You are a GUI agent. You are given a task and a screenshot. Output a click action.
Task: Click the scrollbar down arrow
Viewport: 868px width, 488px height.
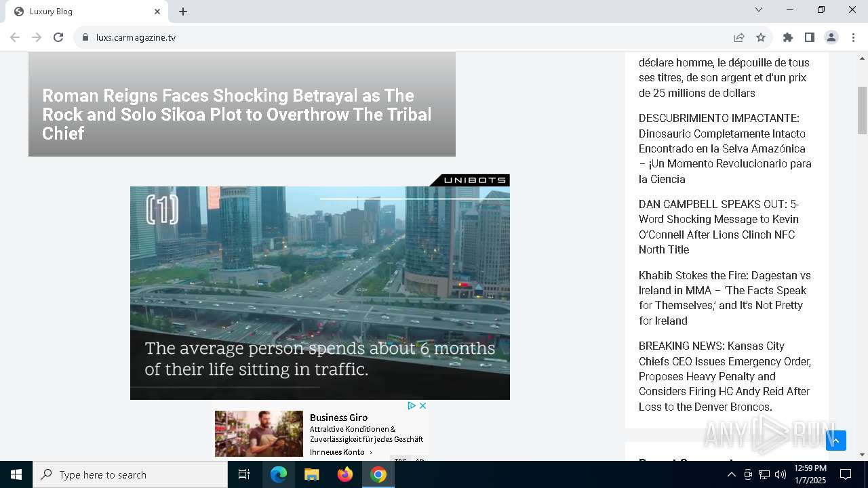pyautogui.click(x=862, y=455)
